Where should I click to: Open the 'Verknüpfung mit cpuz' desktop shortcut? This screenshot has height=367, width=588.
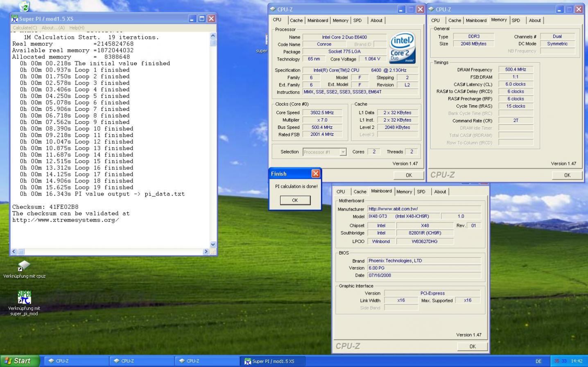(24, 269)
